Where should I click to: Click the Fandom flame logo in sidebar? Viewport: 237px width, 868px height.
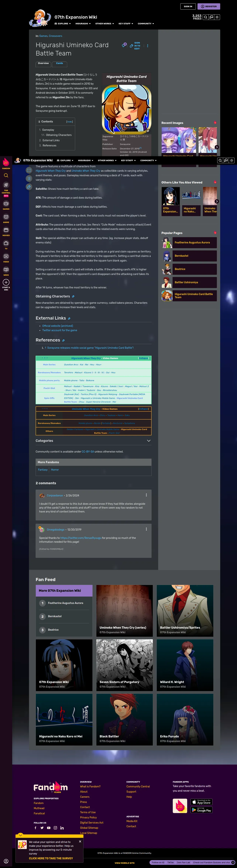coord(6,162)
